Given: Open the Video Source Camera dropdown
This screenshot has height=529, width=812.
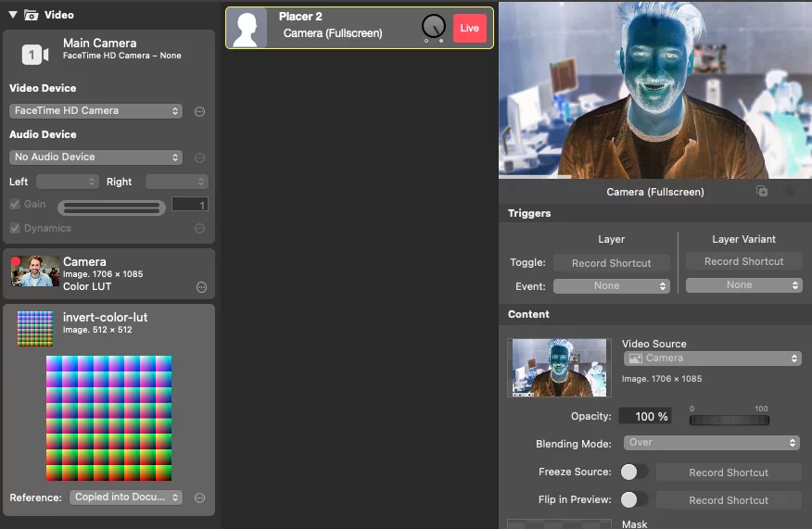Looking at the screenshot, I should pyautogui.click(x=712, y=359).
